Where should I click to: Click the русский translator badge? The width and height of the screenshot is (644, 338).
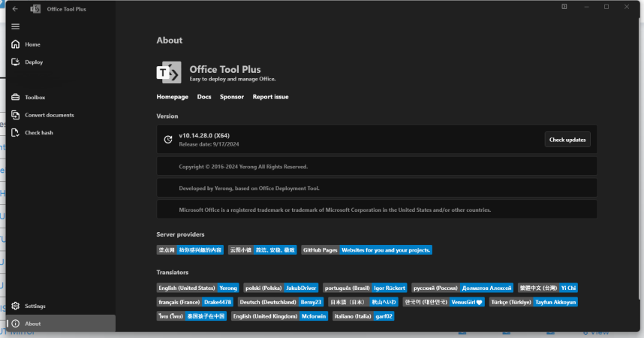coord(462,288)
